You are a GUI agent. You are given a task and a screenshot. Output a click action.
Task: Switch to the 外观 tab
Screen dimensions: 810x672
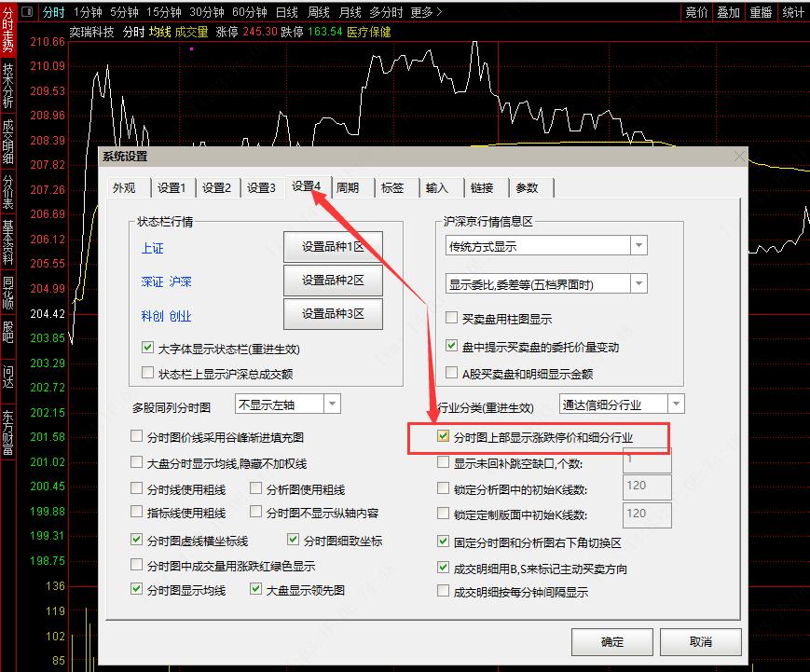tap(125, 187)
